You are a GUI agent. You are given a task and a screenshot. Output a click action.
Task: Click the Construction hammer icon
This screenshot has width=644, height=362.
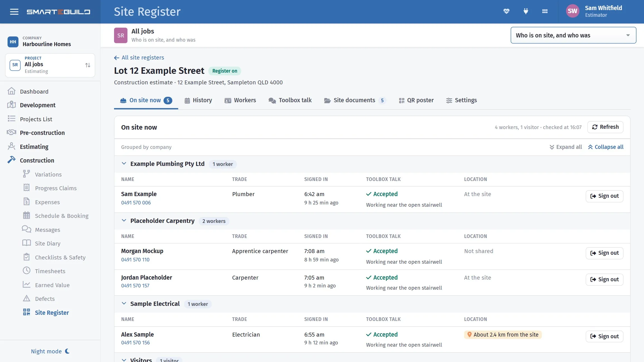pos(11,160)
